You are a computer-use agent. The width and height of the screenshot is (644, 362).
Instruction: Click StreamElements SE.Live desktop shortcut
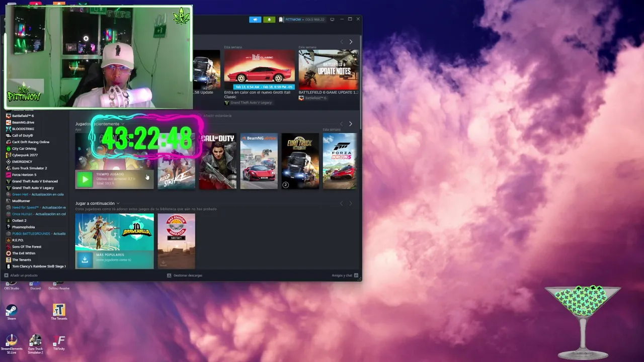point(12,344)
